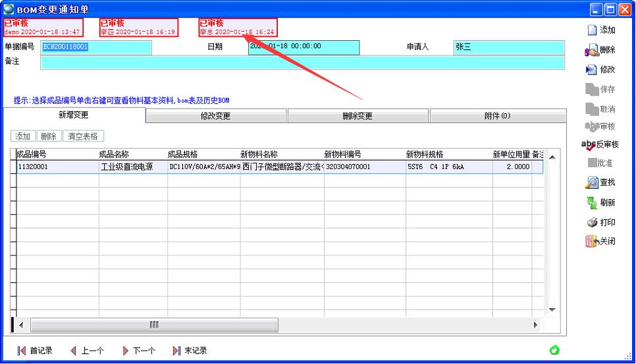Image resolution: width=636 pixels, height=364 pixels.
Task: Go to next record with 下一个
Action: click(x=126, y=351)
